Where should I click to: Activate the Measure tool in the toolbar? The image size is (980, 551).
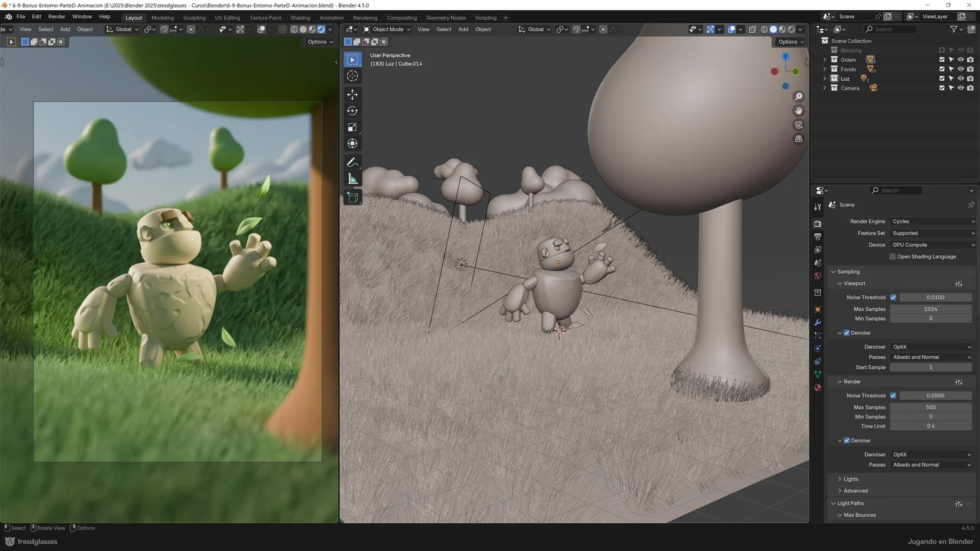[x=352, y=178]
